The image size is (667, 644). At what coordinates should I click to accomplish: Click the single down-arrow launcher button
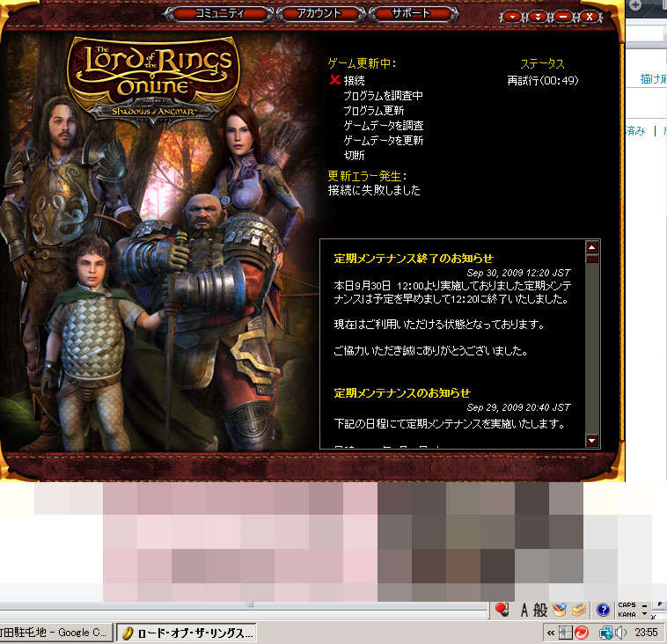512,17
